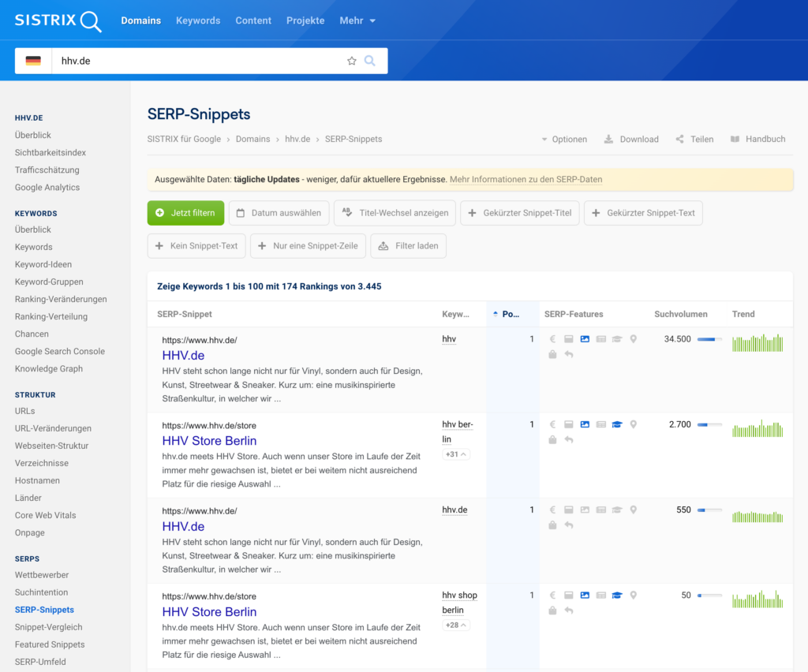The width and height of the screenshot is (808, 672).
Task: Select the lock SERP-feature icon
Action: pos(552,353)
